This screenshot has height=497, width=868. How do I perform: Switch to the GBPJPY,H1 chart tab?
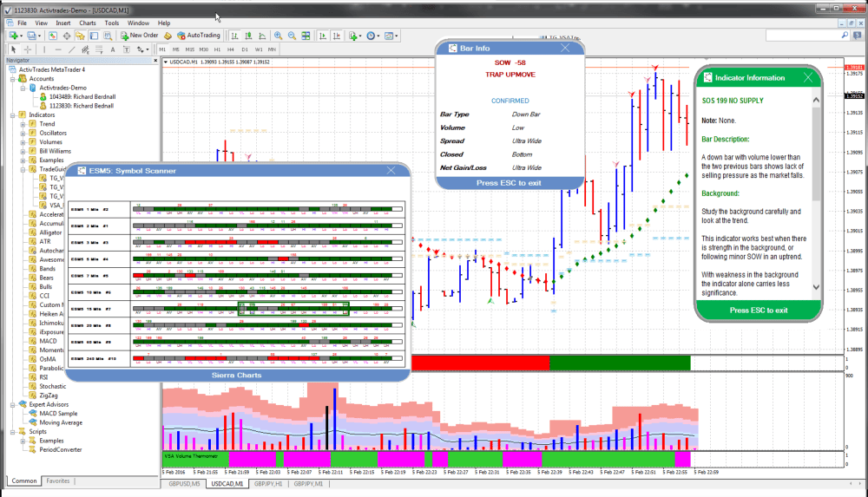(268, 484)
